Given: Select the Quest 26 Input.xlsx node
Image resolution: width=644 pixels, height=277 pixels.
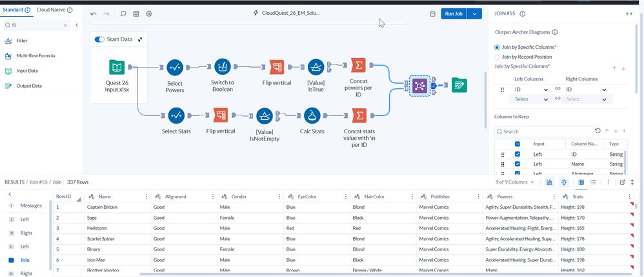Looking at the screenshot, I should pos(117,67).
